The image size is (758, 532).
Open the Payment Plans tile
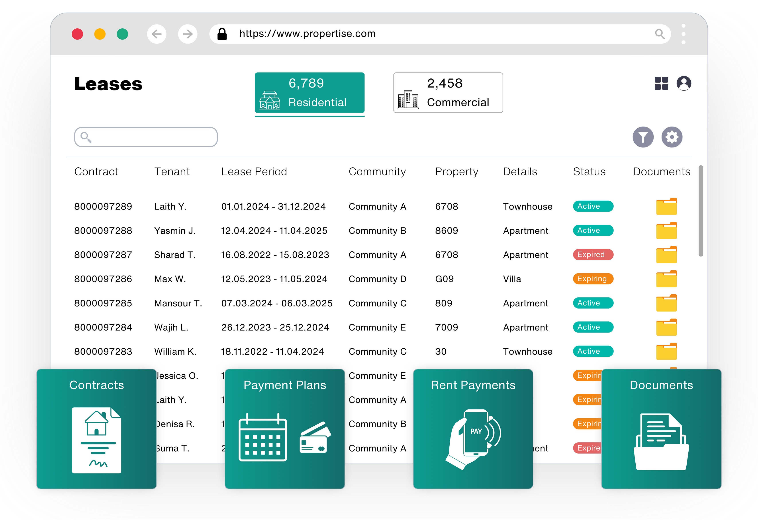click(285, 429)
